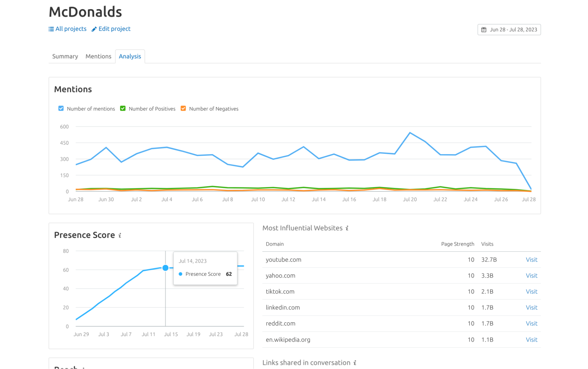Screen dimensions: 588x369
Task: Click the Number of Positives legend label
Action: pos(152,109)
